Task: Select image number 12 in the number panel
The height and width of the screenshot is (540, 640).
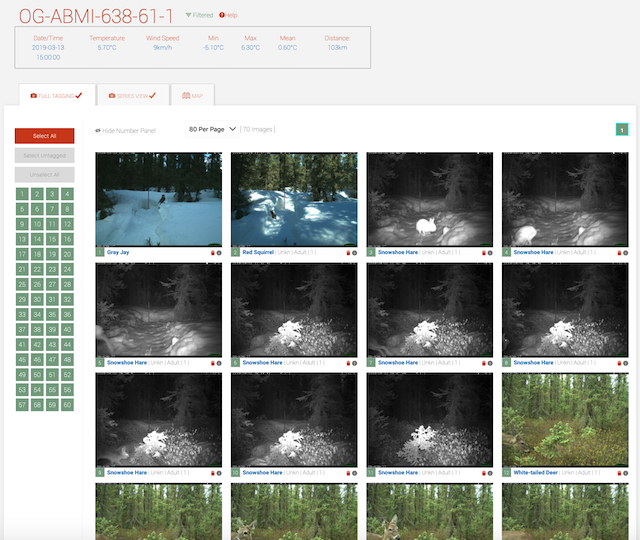Action: (x=67, y=224)
